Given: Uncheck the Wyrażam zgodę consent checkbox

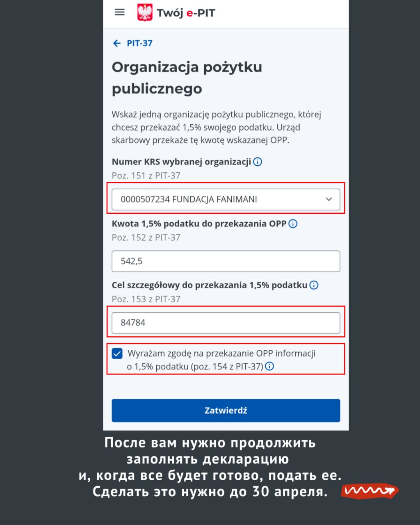Looking at the screenshot, I should pos(117,354).
